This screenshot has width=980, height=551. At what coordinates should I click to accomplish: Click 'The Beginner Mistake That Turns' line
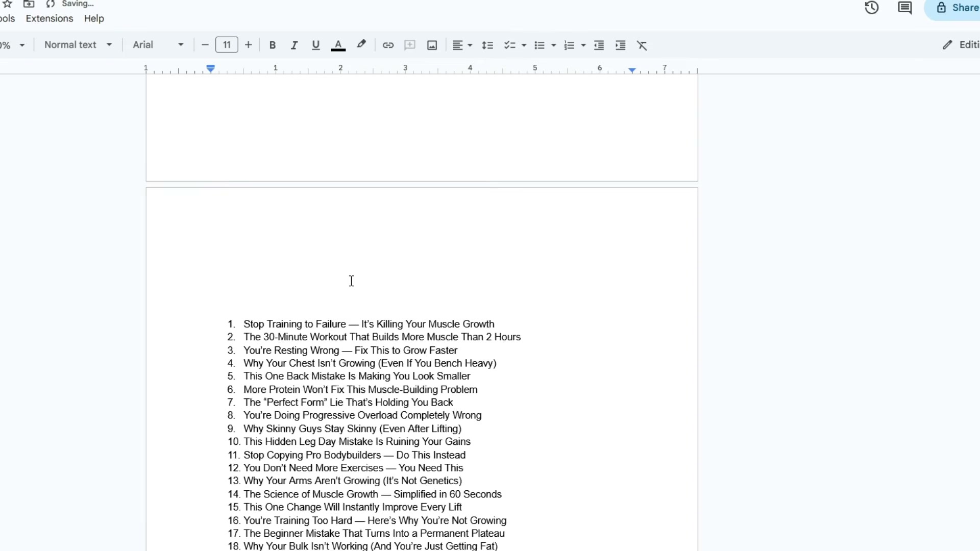tap(374, 533)
